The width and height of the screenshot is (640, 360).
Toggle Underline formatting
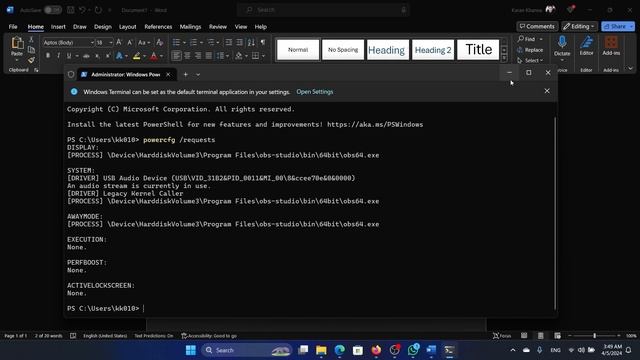pos(69,56)
